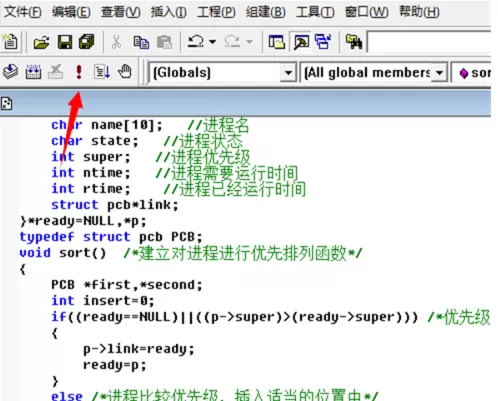Open the Window List icon

pyautogui.click(x=323, y=42)
